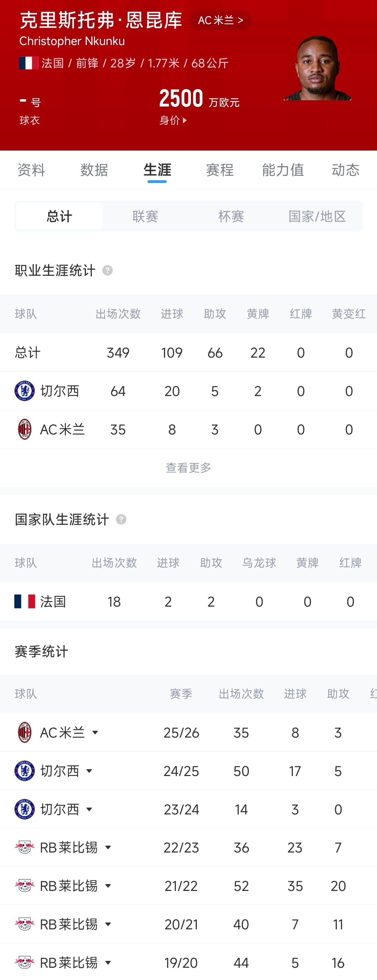Tap RB Leipzig logo for 22/23 season
This screenshot has height=980, width=377.
pos(25,847)
